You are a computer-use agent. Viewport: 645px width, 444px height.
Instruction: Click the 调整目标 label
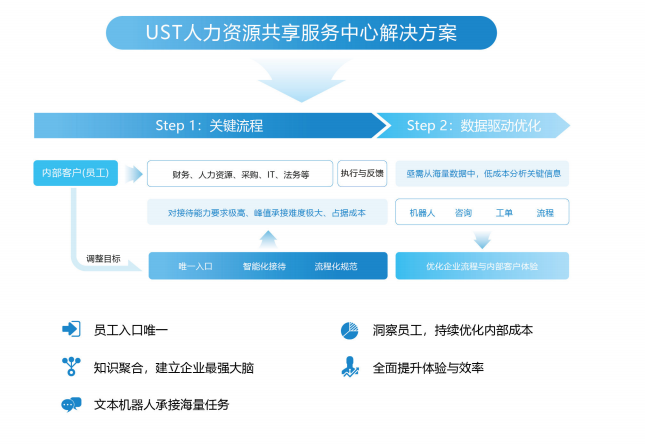[103, 258]
